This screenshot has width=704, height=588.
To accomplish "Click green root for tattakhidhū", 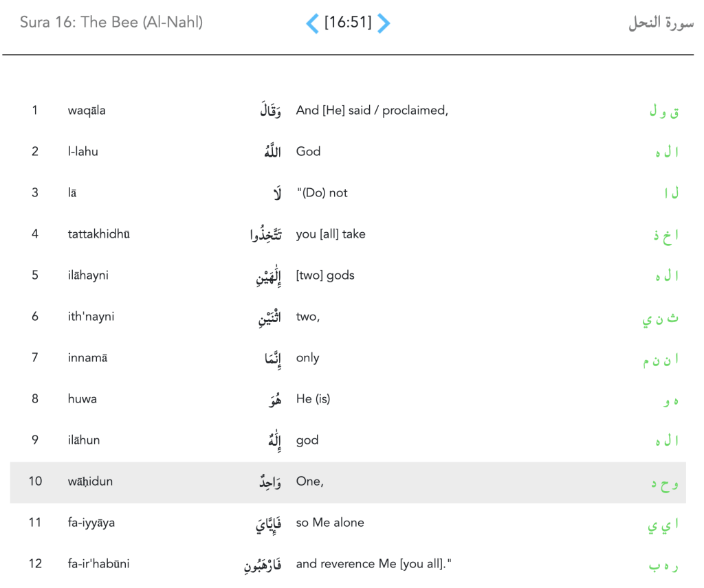I will (665, 235).
